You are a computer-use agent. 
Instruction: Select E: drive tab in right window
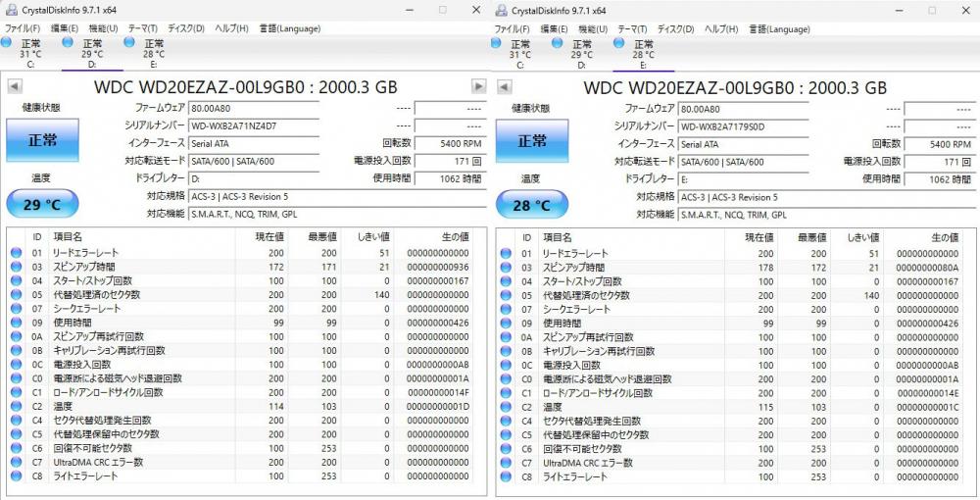tap(643, 54)
